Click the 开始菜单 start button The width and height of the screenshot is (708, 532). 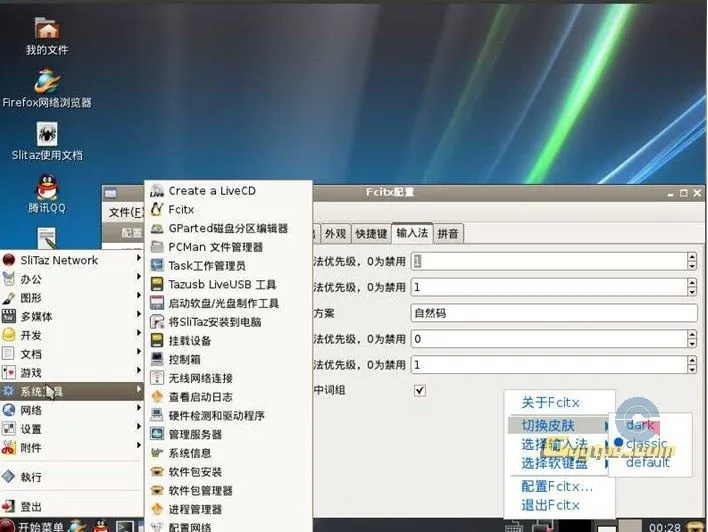pos(33,527)
